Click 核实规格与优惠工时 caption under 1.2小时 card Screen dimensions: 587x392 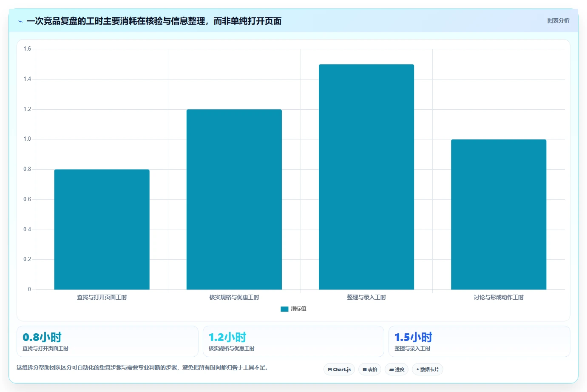pyautogui.click(x=231, y=348)
